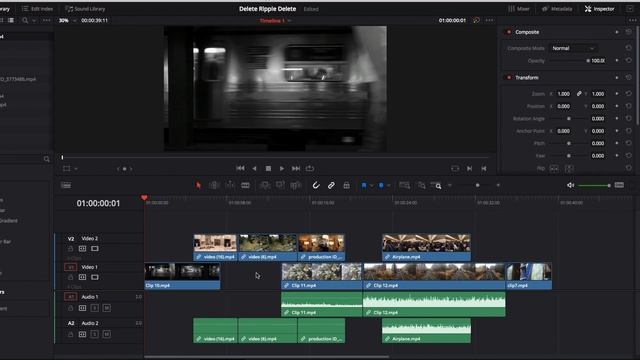Lock the Video 2 track
The height and width of the screenshot is (360, 640).
71,249
